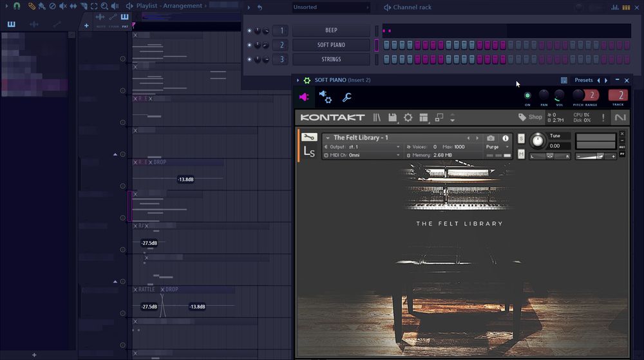The width and height of the screenshot is (644, 360).
Task: Open the Purge dropdown menu
Action: (x=497, y=147)
